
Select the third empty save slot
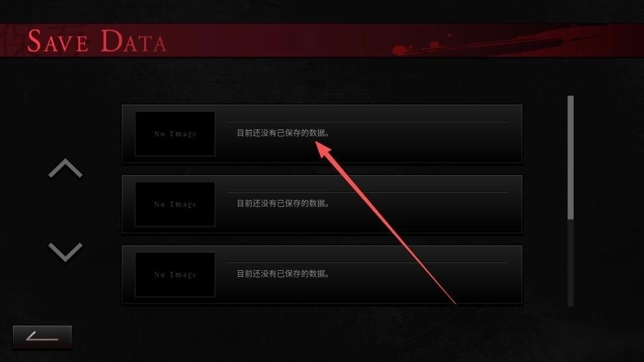[322, 275]
